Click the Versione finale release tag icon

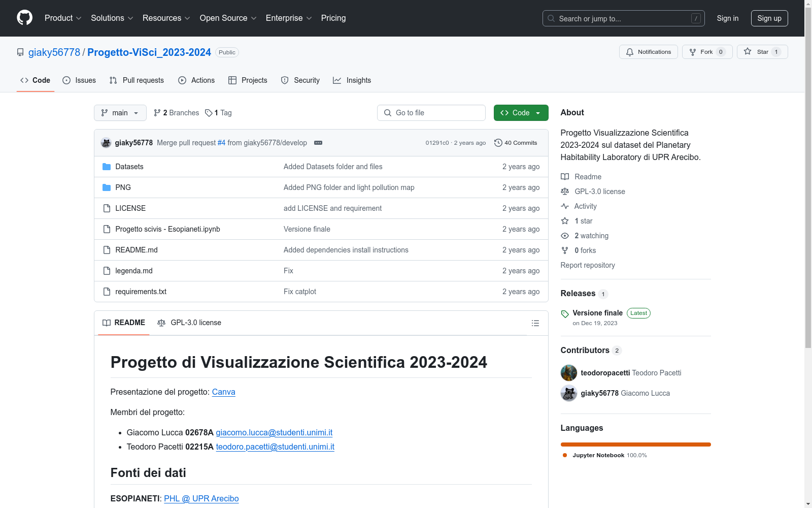(565, 314)
